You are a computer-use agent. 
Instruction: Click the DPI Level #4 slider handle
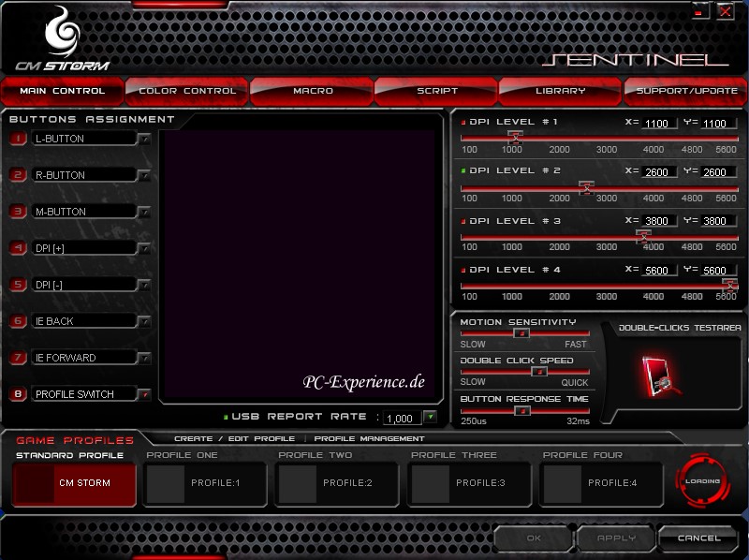tap(729, 286)
